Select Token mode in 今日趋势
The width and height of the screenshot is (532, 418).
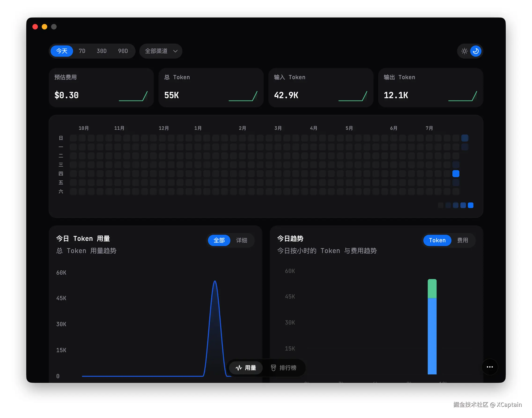point(437,240)
